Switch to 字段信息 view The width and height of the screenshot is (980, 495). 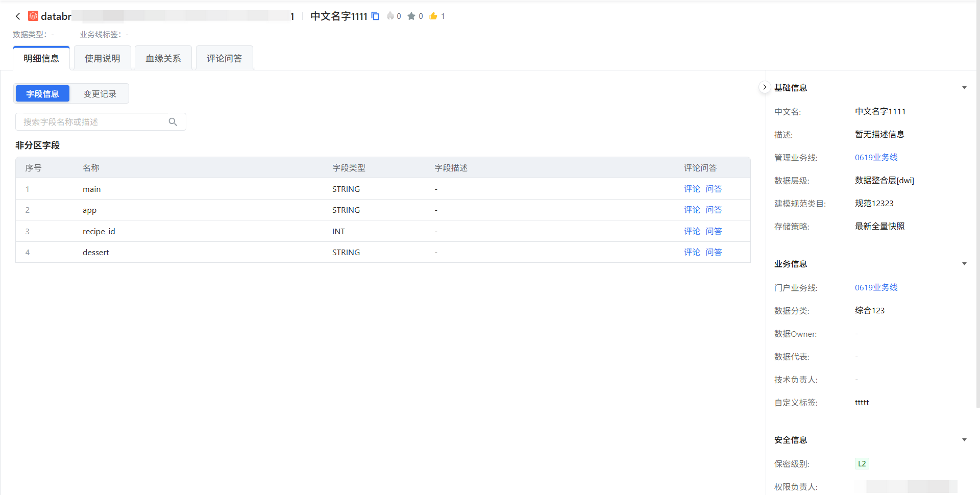click(42, 94)
